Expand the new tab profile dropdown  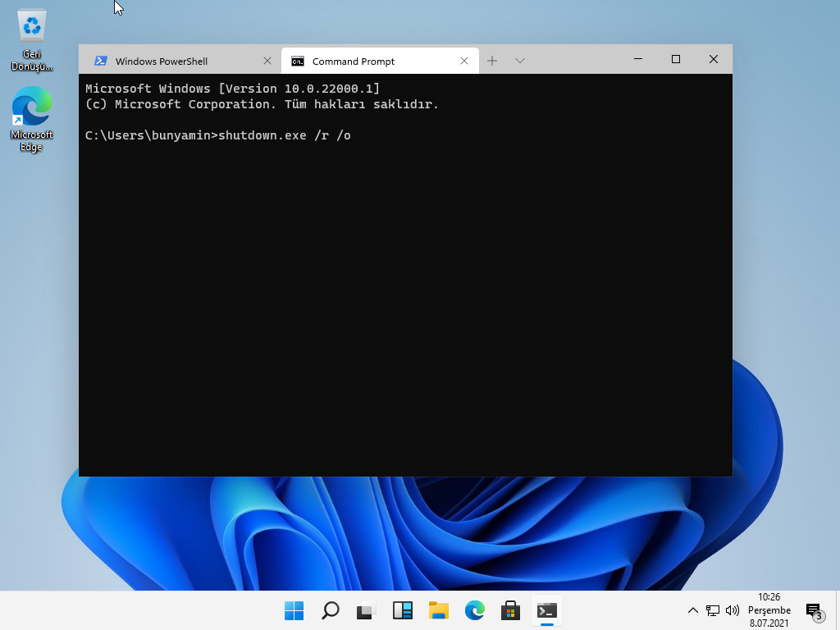(520, 60)
